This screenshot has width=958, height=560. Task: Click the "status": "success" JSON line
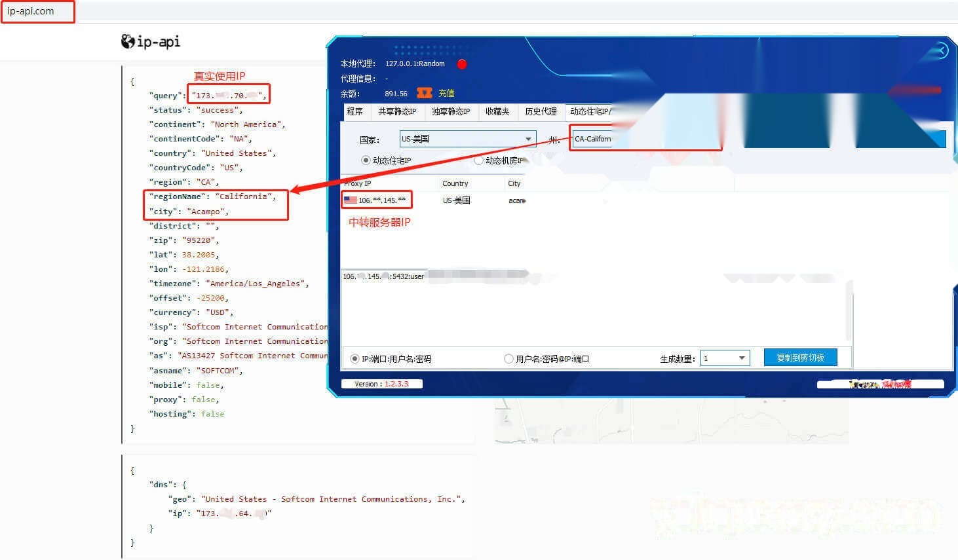tap(196, 110)
